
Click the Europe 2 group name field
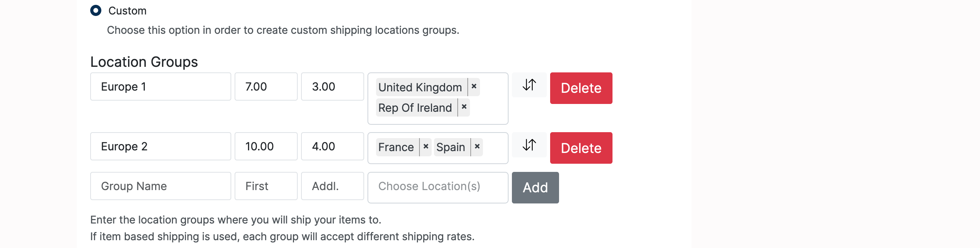tap(160, 146)
